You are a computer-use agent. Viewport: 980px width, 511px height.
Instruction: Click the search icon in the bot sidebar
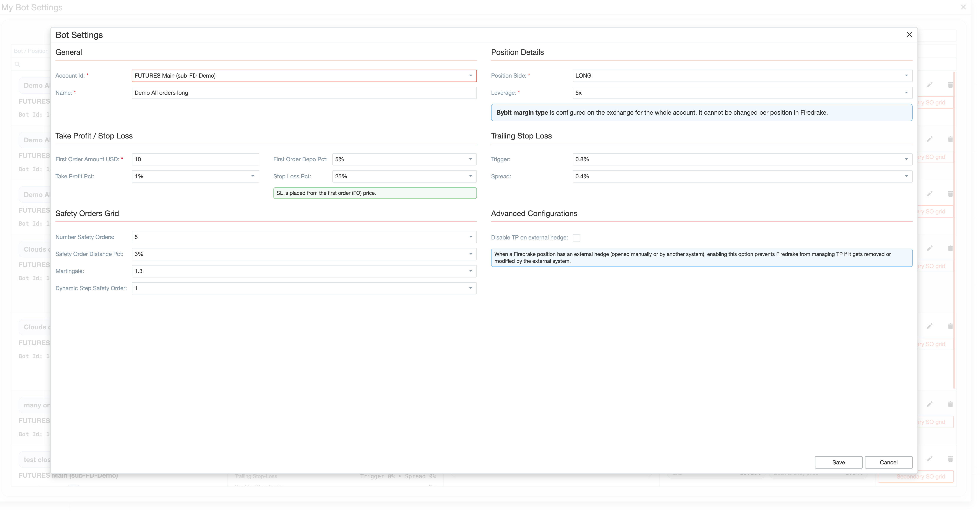pyautogui.click(x=18, y=64)
